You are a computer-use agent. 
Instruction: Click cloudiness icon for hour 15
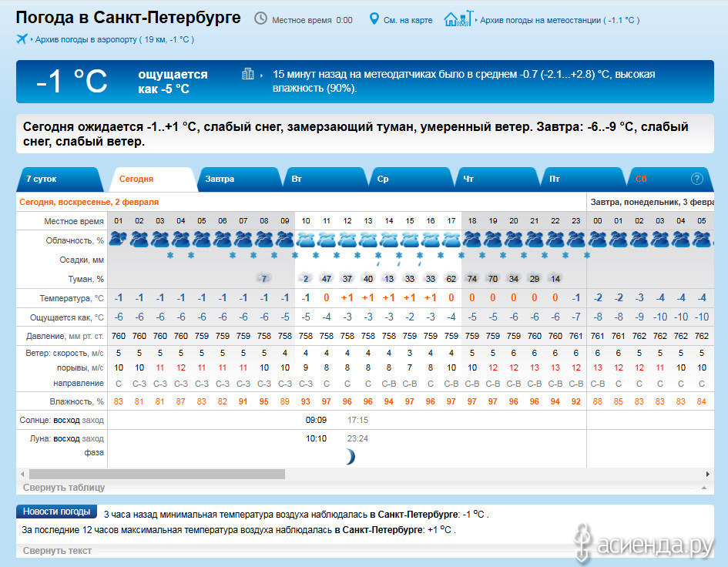(x=410, y=239)
